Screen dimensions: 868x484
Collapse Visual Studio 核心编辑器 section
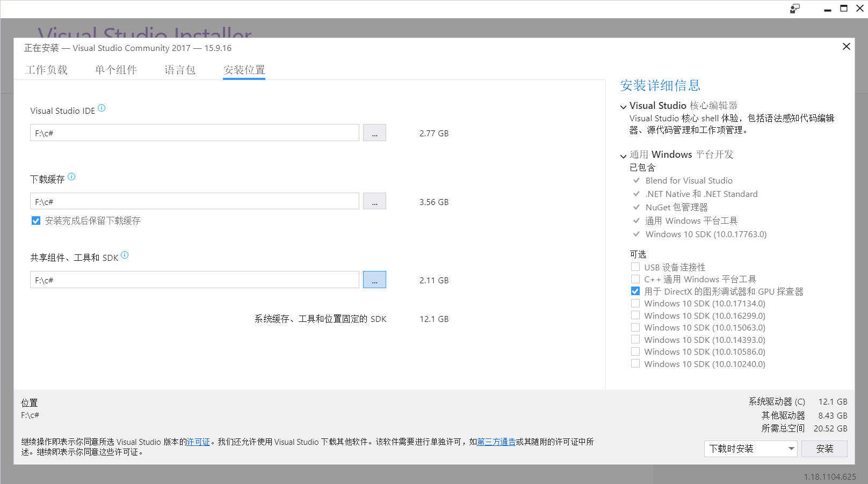coord(624,107)
